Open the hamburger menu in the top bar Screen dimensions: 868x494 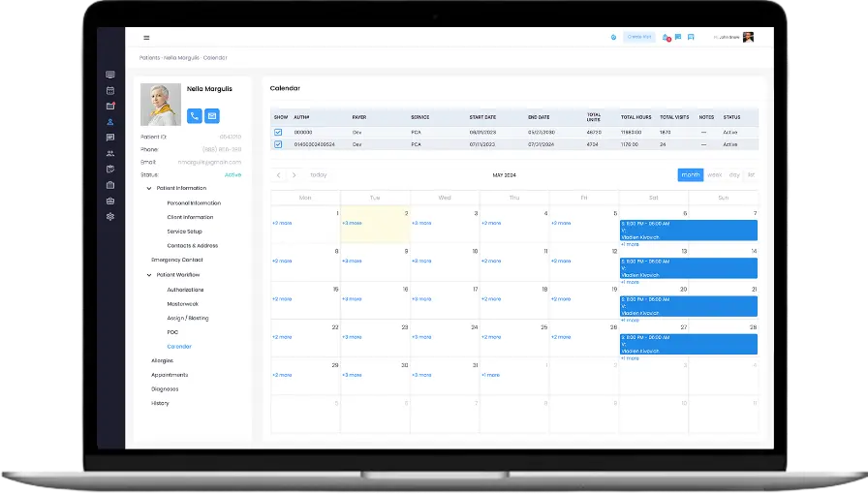146,38
